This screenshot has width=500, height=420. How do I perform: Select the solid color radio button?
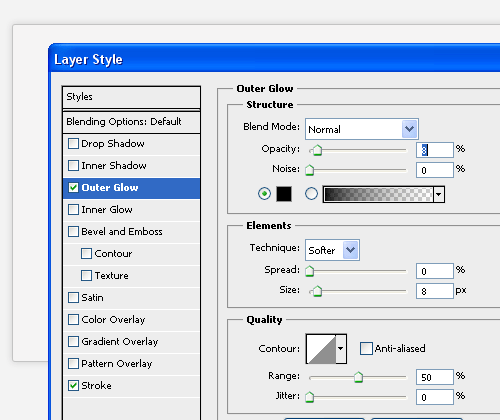(x=264, y=194)
